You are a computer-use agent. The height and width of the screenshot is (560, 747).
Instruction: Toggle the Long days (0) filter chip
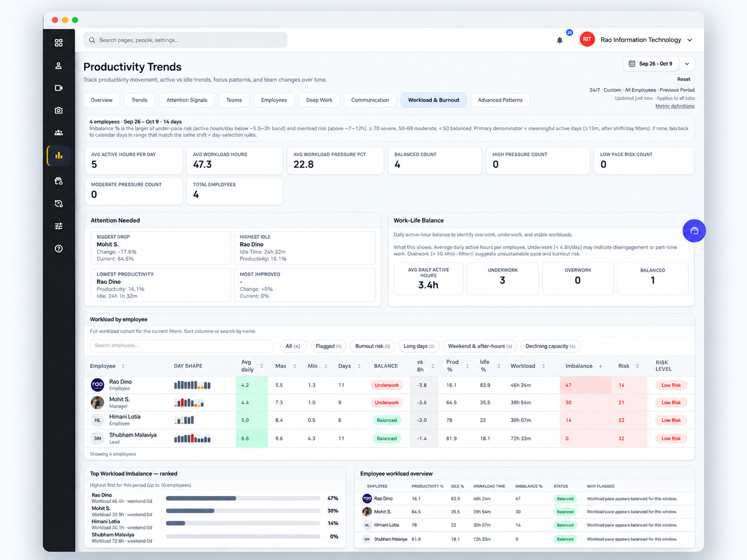click(419, 346)
